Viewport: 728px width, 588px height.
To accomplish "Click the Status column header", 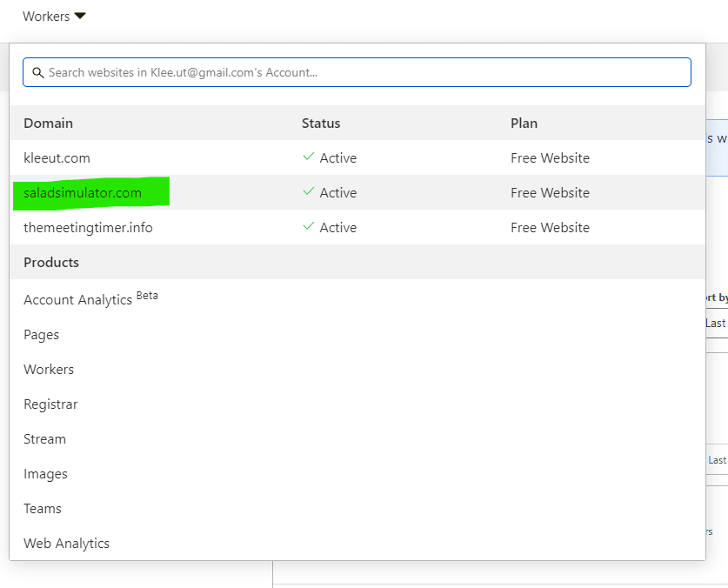I will tap(321, 124).
